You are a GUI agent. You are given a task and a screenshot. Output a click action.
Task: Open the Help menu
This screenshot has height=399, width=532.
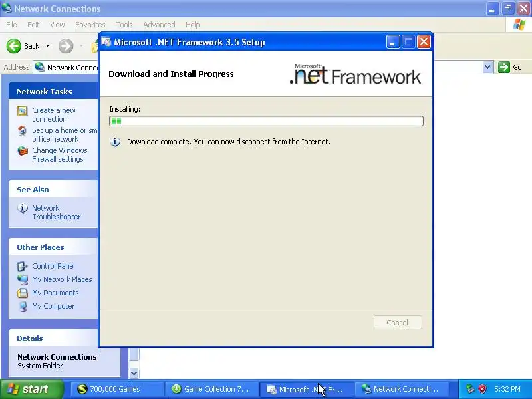point(192,25)
